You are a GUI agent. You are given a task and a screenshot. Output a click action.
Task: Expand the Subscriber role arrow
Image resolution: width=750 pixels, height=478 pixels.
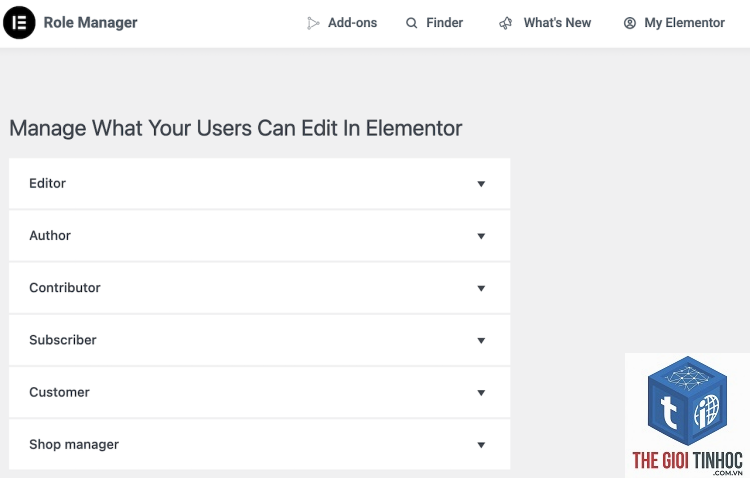(481, 341)
